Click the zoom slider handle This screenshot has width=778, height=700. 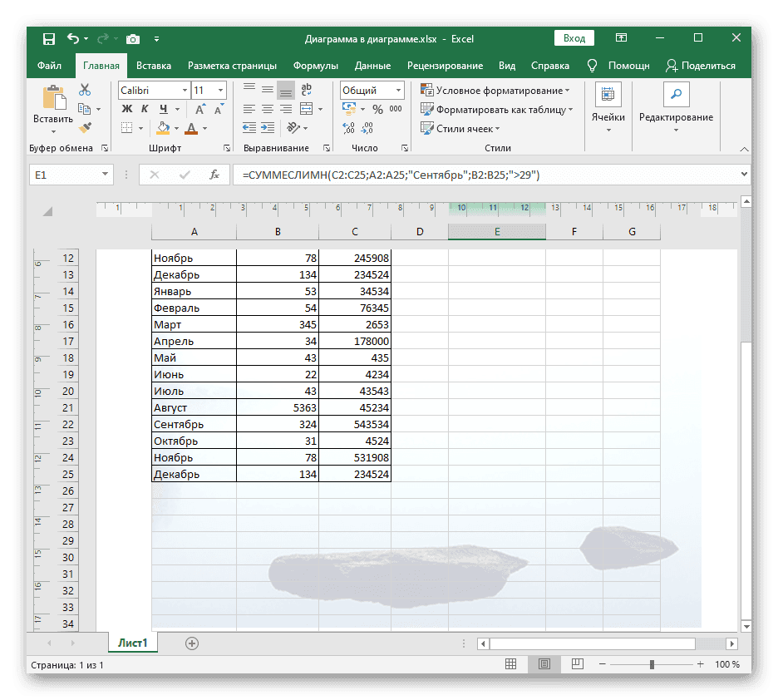pyautogui.click(x=652, y=664)
